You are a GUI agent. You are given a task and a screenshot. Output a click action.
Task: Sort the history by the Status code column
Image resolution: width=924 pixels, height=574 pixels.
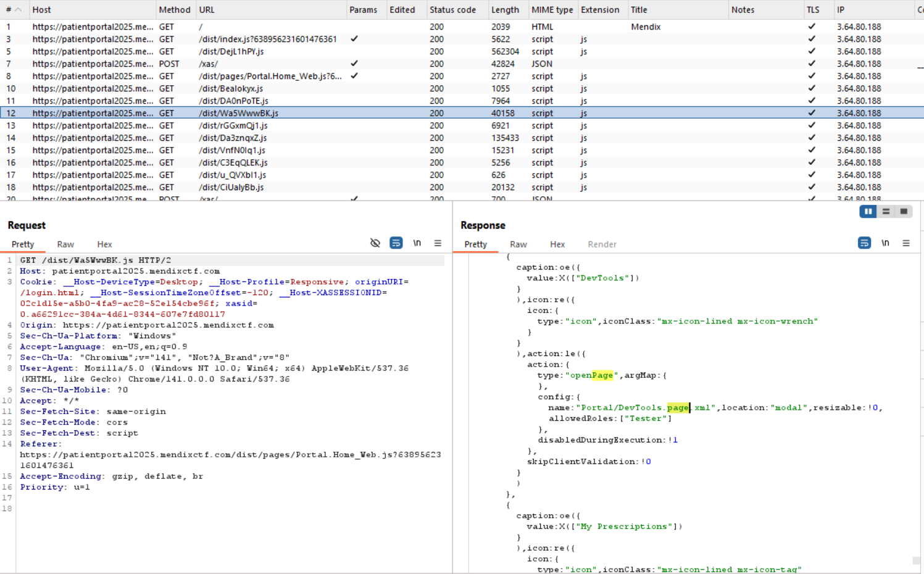click(x=452, y=10)
